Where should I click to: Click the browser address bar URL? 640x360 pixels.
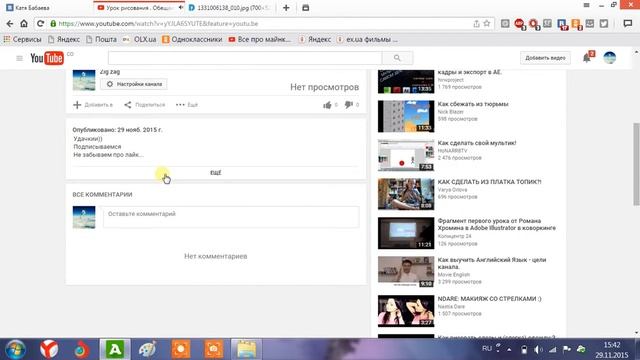(158, 24)
